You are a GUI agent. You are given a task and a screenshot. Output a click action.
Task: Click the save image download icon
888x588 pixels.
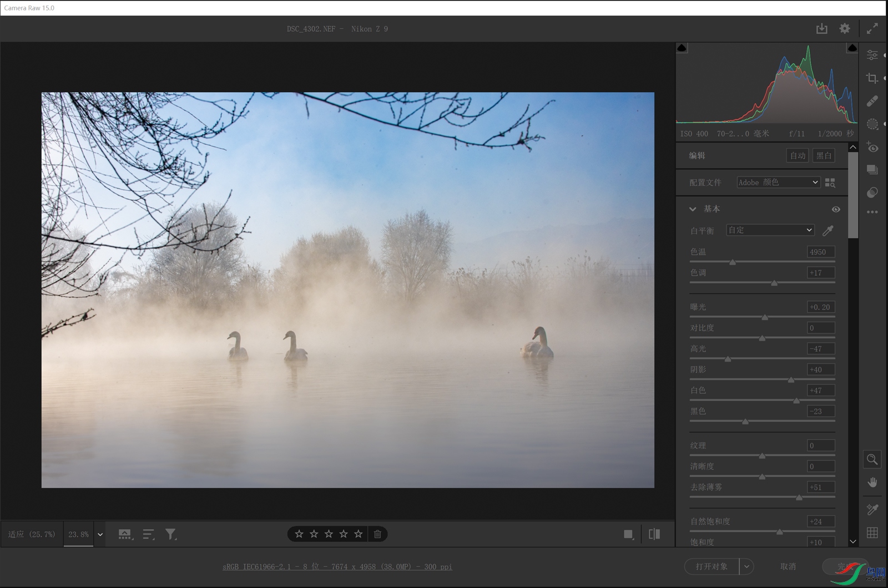(821, 29)
